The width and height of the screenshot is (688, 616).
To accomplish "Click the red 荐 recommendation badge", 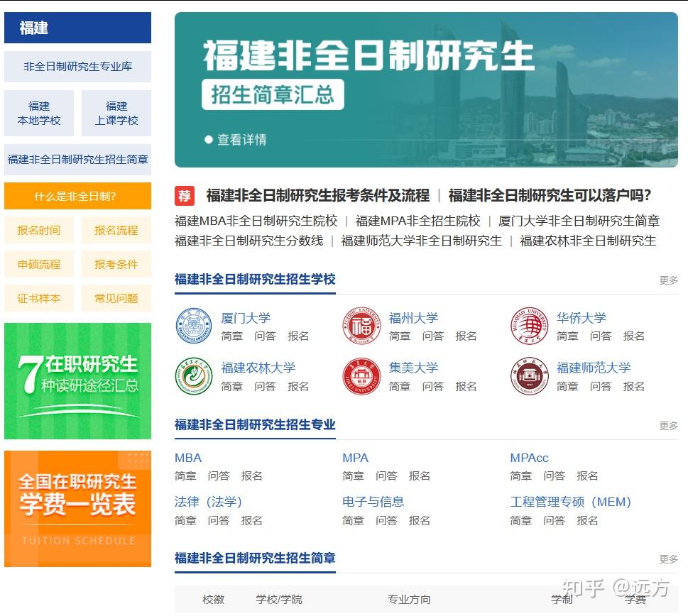I will [185, 196].
